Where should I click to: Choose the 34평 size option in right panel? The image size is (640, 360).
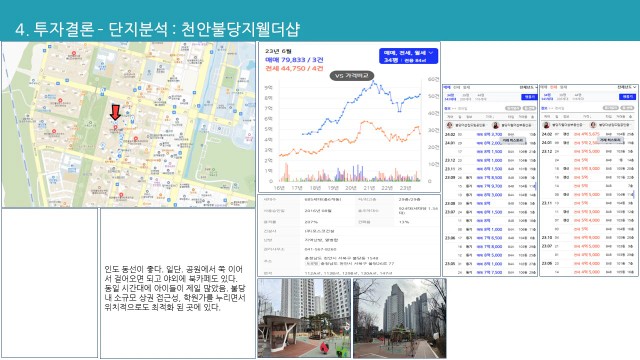coord(547,97)
